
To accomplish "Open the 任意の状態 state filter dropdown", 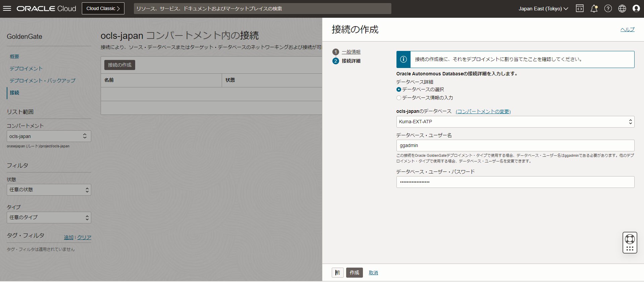I will point(49,190).
